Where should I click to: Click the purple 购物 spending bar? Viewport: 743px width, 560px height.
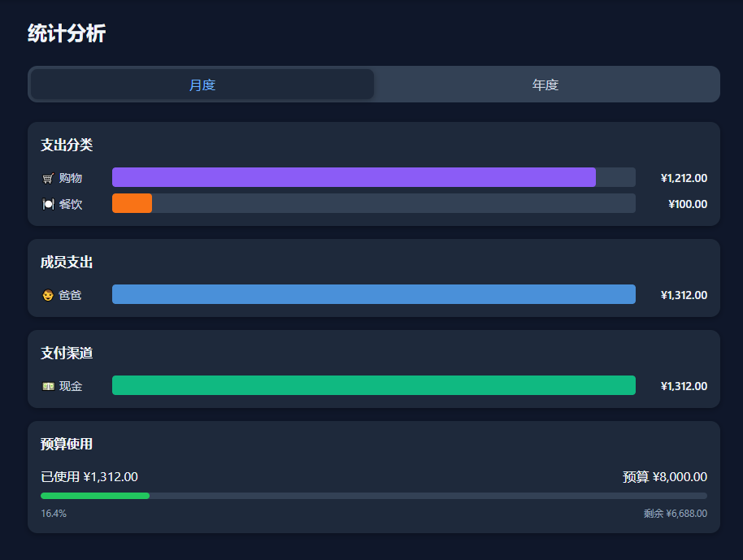point(354,177)
